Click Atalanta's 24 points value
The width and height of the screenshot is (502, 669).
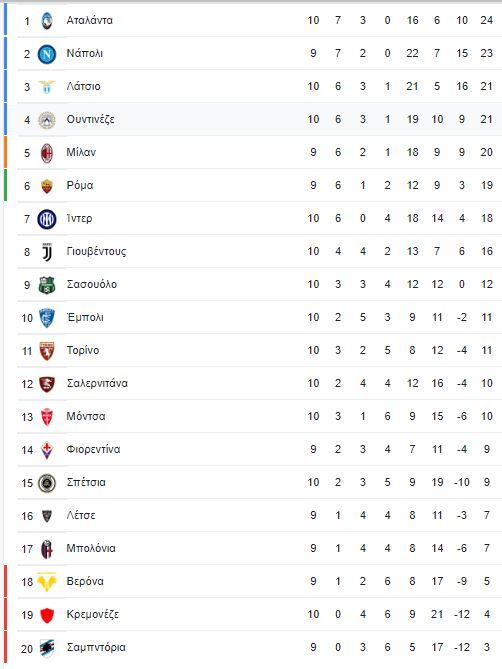(x=487, y=20)
